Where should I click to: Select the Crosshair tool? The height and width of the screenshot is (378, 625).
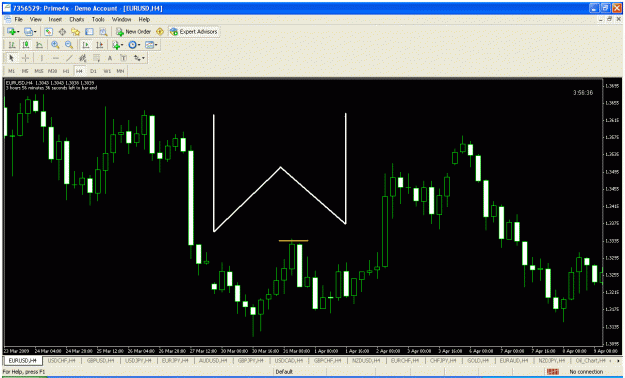tap(25, 58)
